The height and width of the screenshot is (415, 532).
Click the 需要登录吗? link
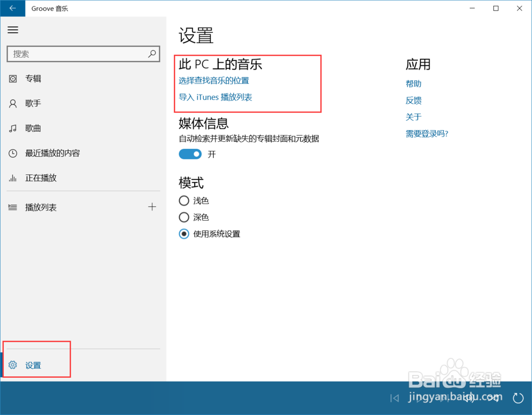[427, 134]
